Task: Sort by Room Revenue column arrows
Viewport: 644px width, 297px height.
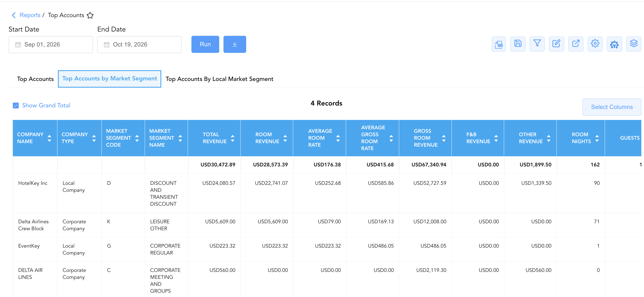Action: pyautogui.click(x=285, y=138)
